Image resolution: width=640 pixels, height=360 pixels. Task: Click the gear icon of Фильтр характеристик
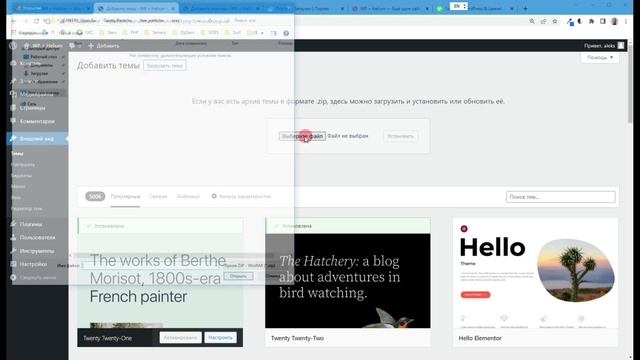point(214,196)
